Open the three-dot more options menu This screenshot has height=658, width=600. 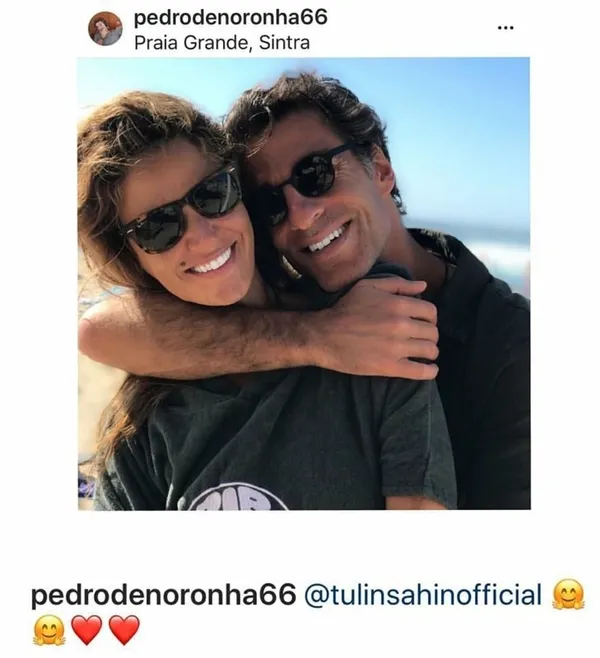(x=505, y=28)
